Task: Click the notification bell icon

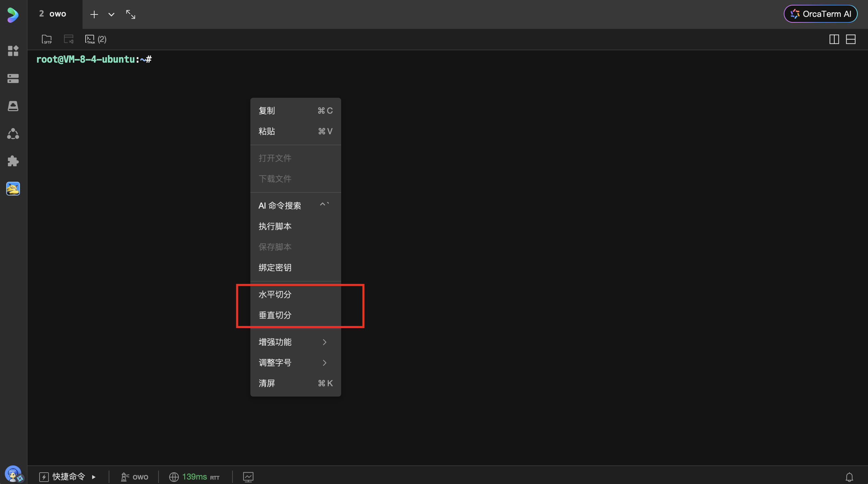Action: [849, 477]
